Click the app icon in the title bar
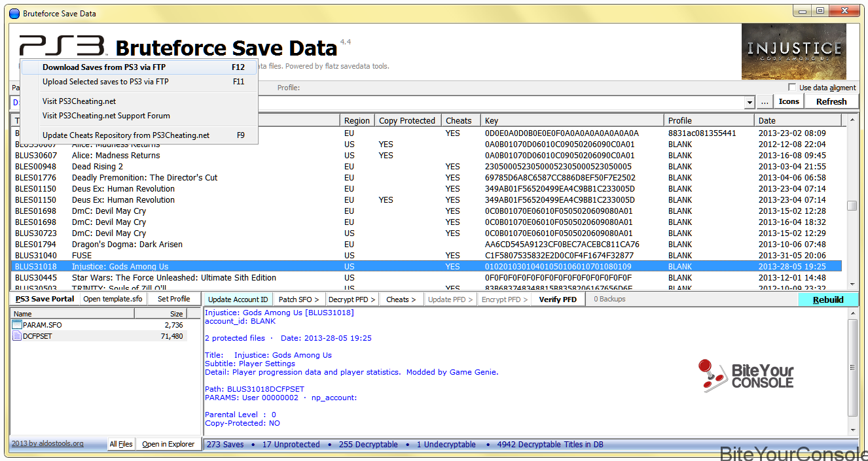This screenshot has width=868, height=461. click(x=14, y=12)
